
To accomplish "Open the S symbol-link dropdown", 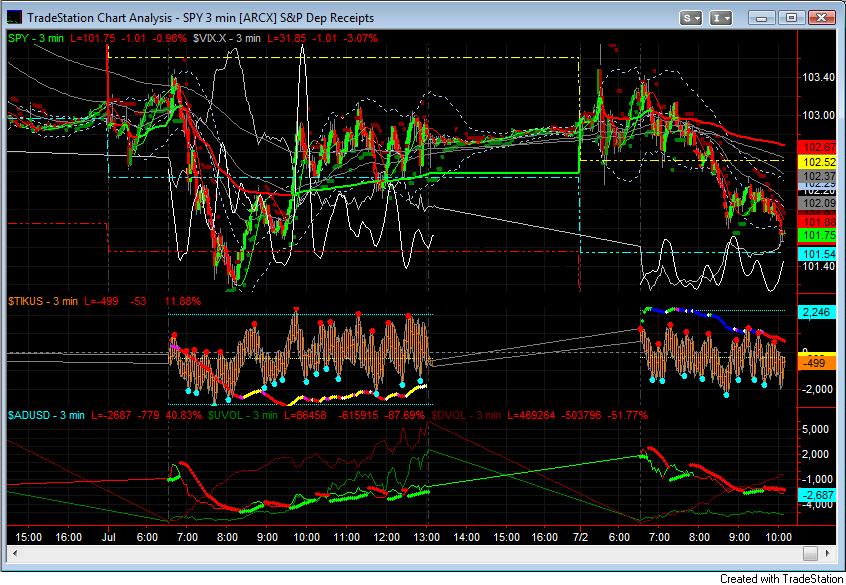I will (690, 18).
